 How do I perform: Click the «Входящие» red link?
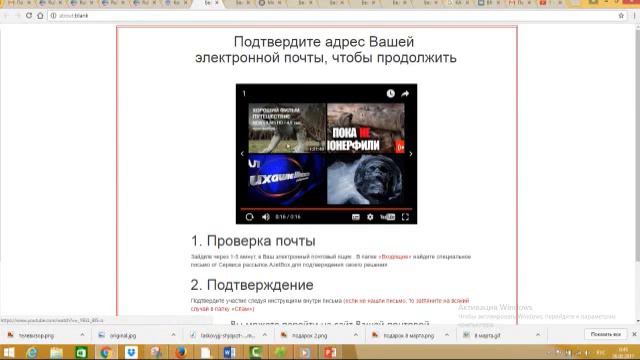pyautogui.click(x=395, y=257)
